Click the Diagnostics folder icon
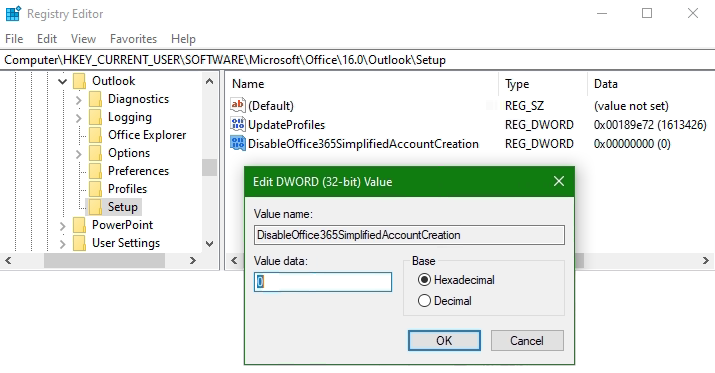 [95, 99]
